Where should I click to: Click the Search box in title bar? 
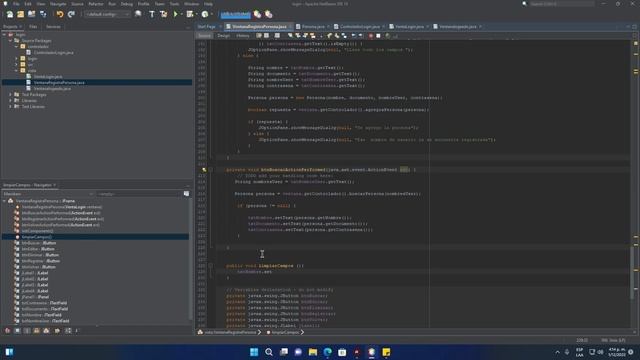click(x=561, y=4)
